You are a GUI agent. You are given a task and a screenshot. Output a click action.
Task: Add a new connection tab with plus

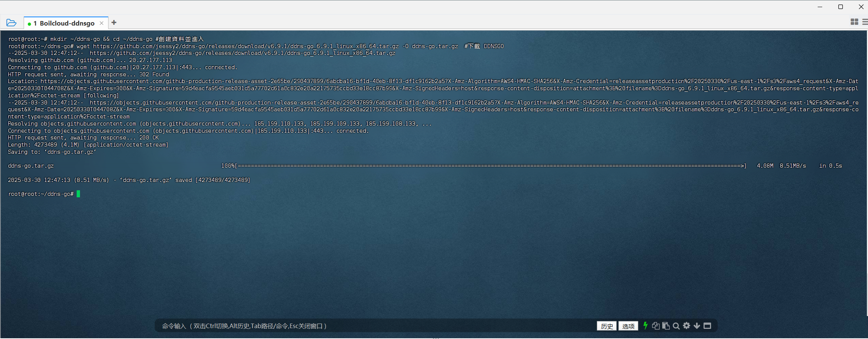click(x=114, y=23)
